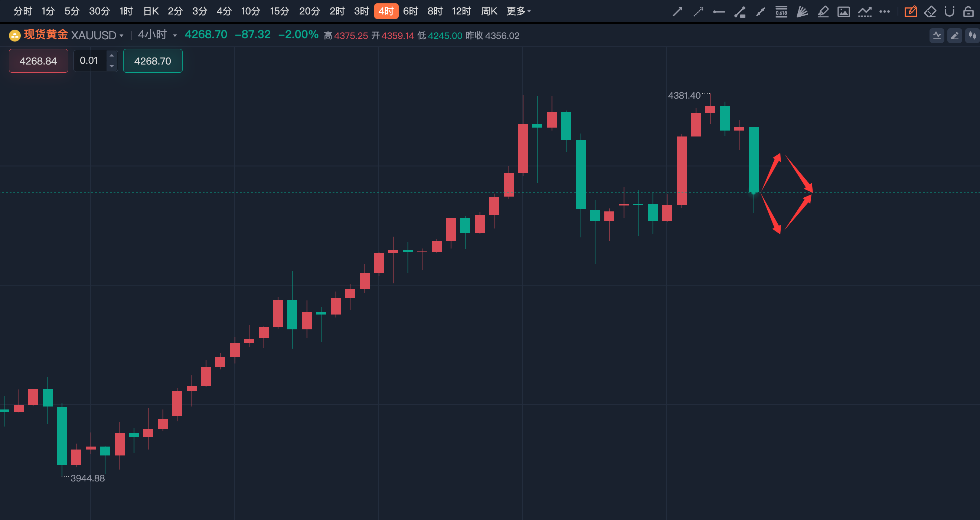Toggle the magnet snap mode
This screenshot has width=980, height=520.
tap(949, 11)
